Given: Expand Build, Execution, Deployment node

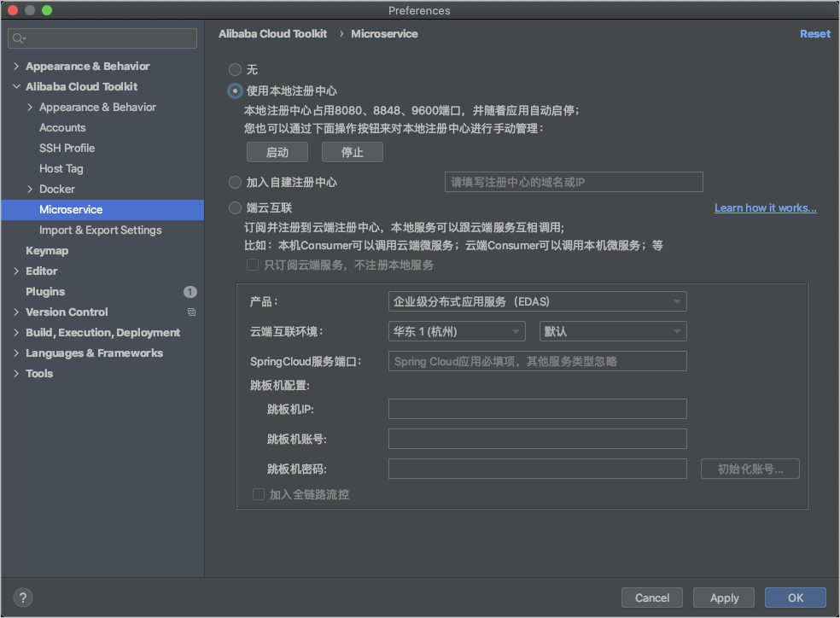Looking at the screenshot, I should [x=16, y=333].
